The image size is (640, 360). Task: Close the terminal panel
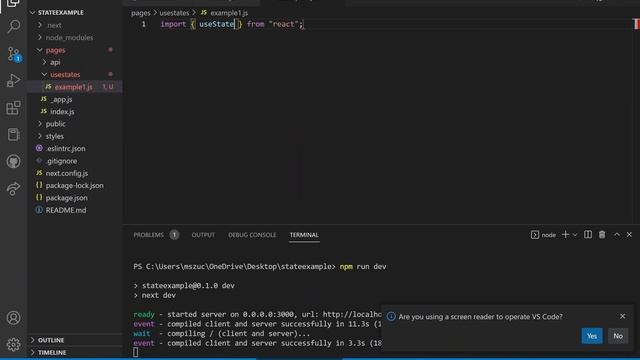pos(629,234)
